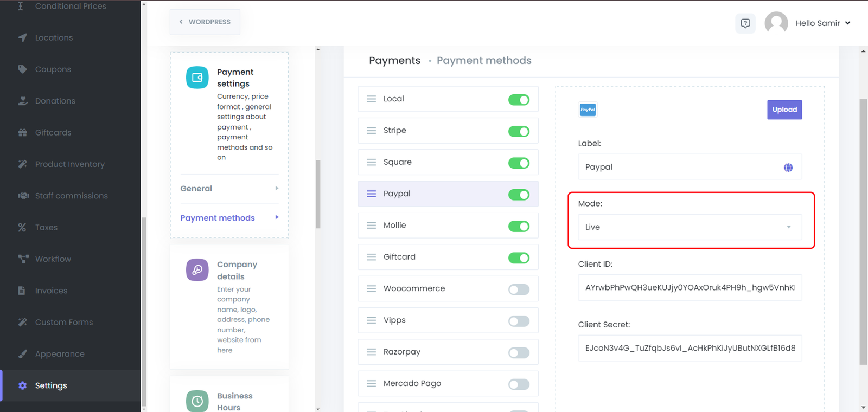Click the Upload button
The image size is (868, 412).
point(784,110)
